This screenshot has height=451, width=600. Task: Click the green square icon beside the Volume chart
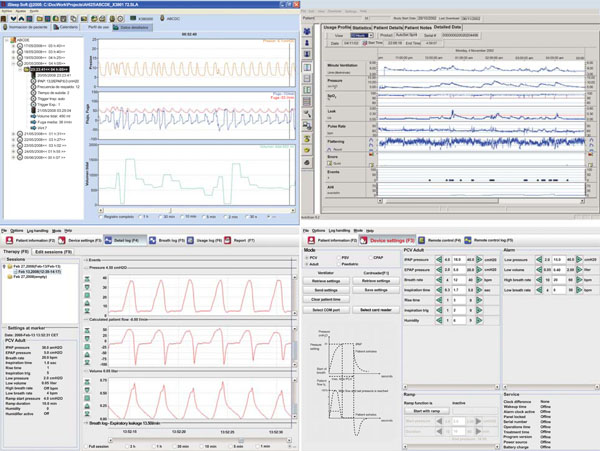tap(87, 398)
